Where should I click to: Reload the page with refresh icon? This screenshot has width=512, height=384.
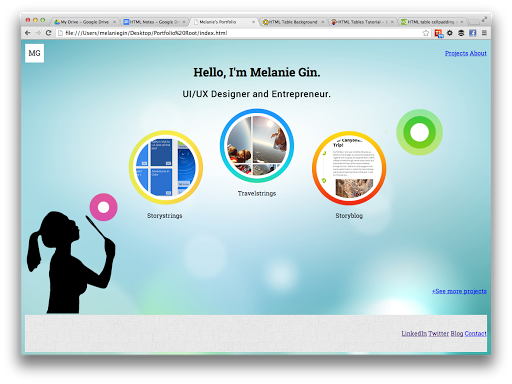coord(49,33)
